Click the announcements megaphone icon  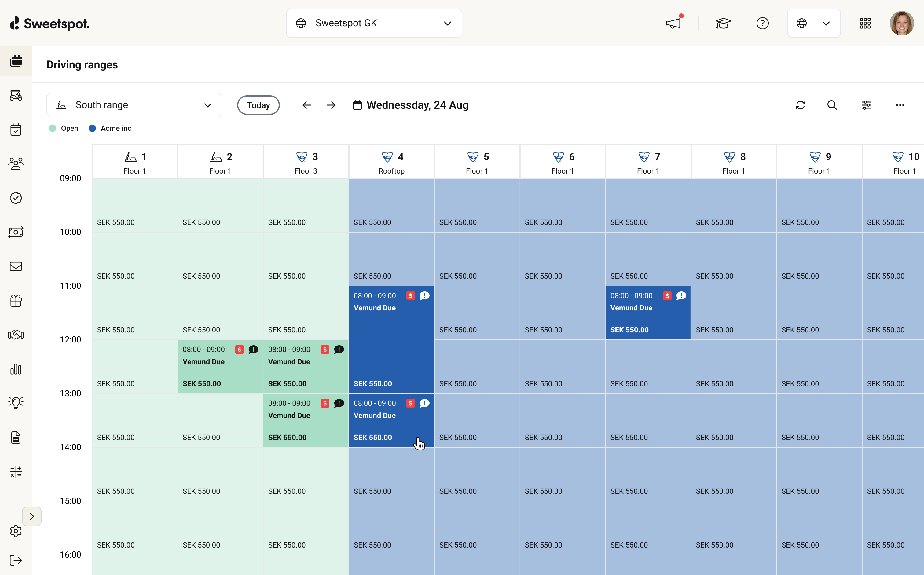coord(673,23)
